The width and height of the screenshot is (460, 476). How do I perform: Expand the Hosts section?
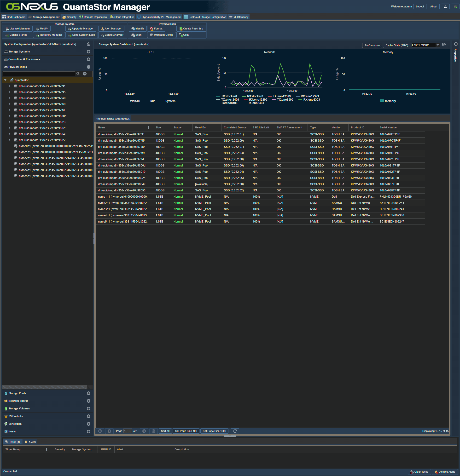88,431
